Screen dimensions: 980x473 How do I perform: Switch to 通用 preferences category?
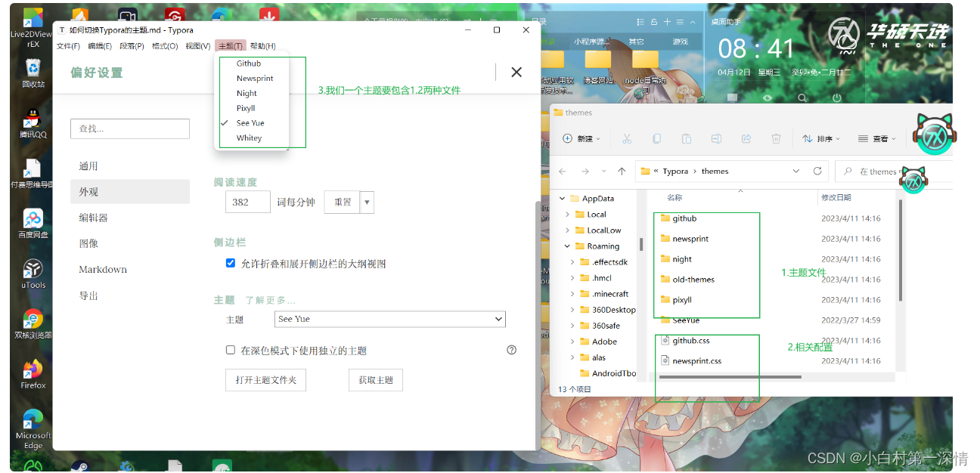coord(130,166)
